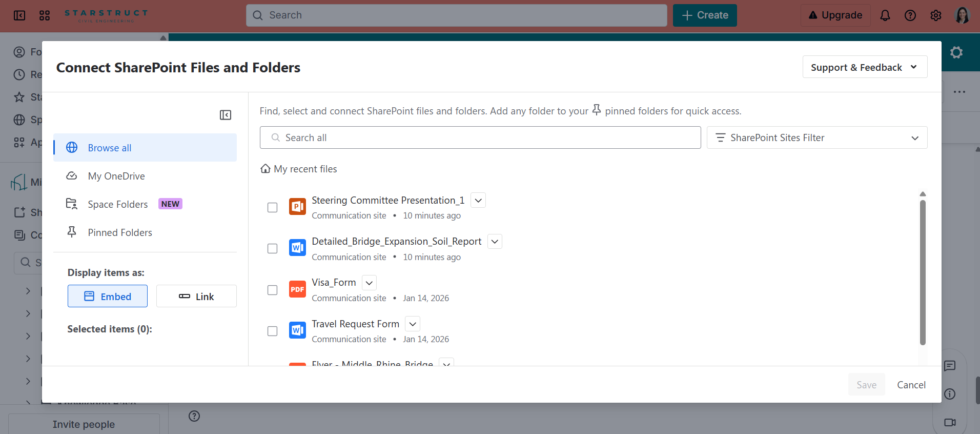Screen dimensions: 980x434
Task: Click the page settings gear on teal banner
Action: click(956, 52)
